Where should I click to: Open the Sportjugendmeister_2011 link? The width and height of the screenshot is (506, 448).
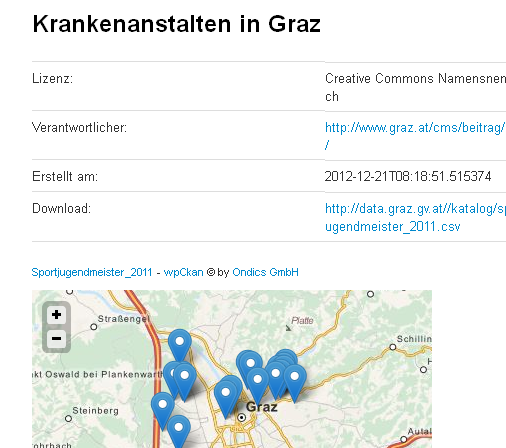point(92,272)
